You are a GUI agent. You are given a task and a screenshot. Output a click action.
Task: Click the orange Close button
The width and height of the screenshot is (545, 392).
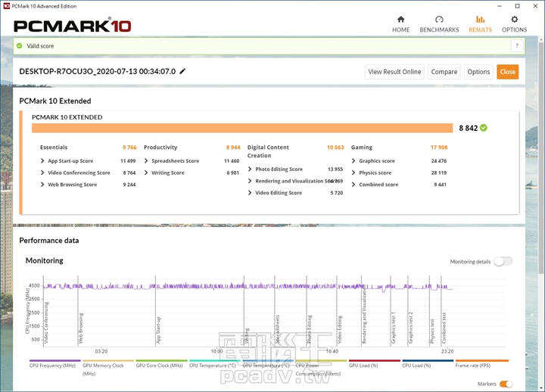pyautogui.click(x=507, y=72)
